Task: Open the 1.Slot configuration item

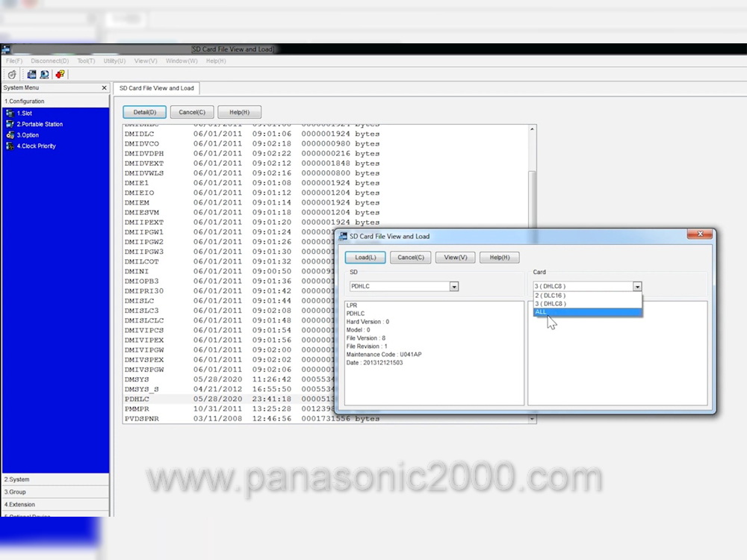Action: pos(25,113)
